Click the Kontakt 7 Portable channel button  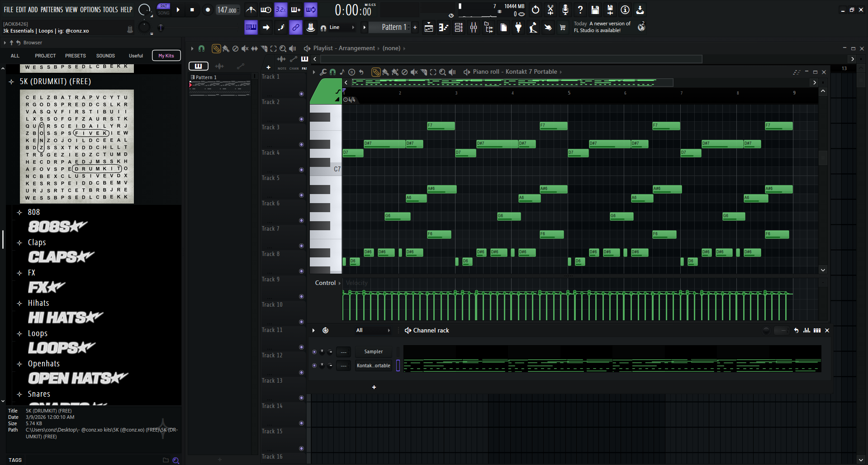tap(373, 365)
